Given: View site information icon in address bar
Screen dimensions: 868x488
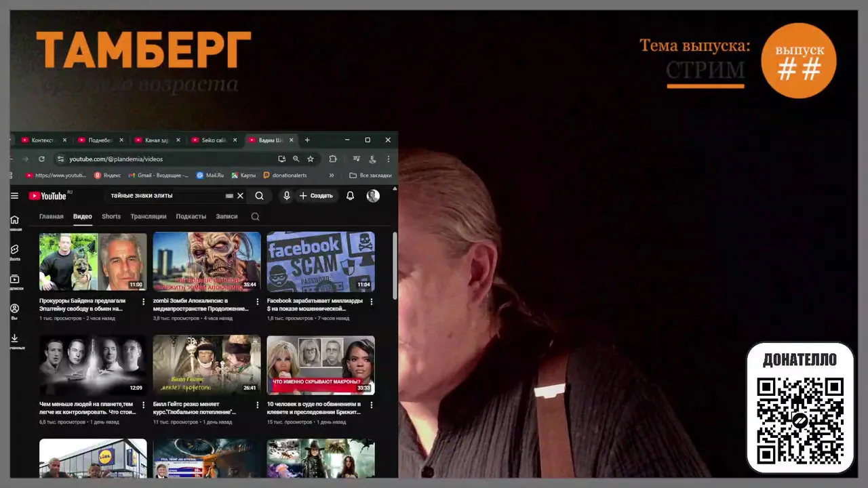Looking at the screenshot, I should coord(60,159).
